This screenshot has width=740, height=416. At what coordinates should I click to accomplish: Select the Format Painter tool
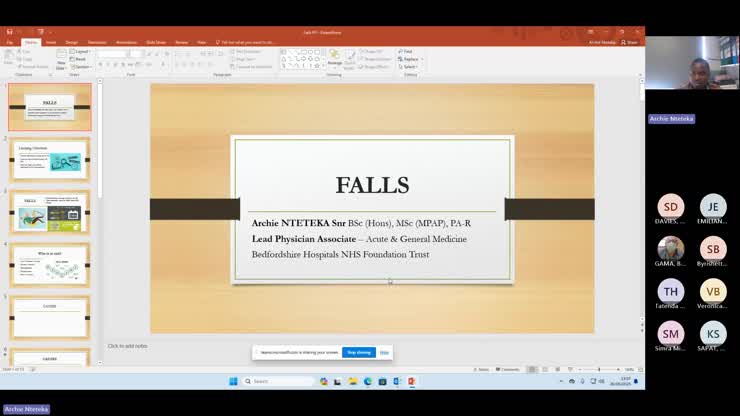33,67
